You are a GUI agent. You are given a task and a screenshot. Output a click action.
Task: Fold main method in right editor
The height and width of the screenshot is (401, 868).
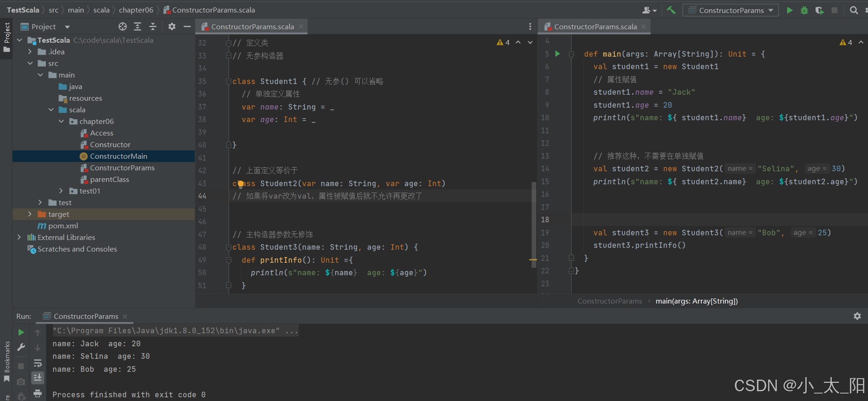coord(572,54)
